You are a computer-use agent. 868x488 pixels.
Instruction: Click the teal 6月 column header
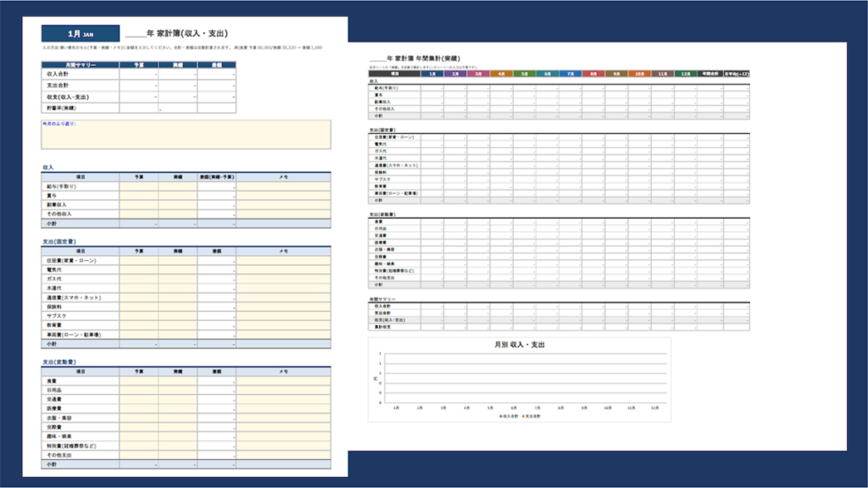pos(547,74)
